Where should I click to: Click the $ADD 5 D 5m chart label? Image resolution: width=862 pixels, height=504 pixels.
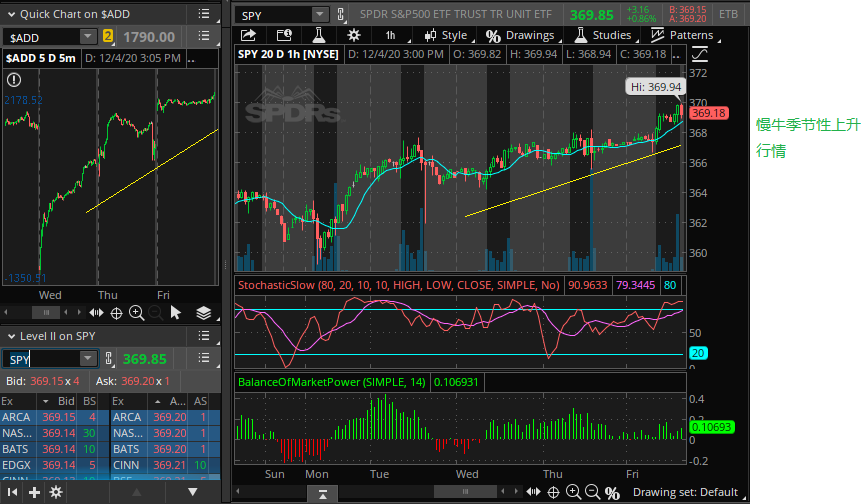[41, 58]
